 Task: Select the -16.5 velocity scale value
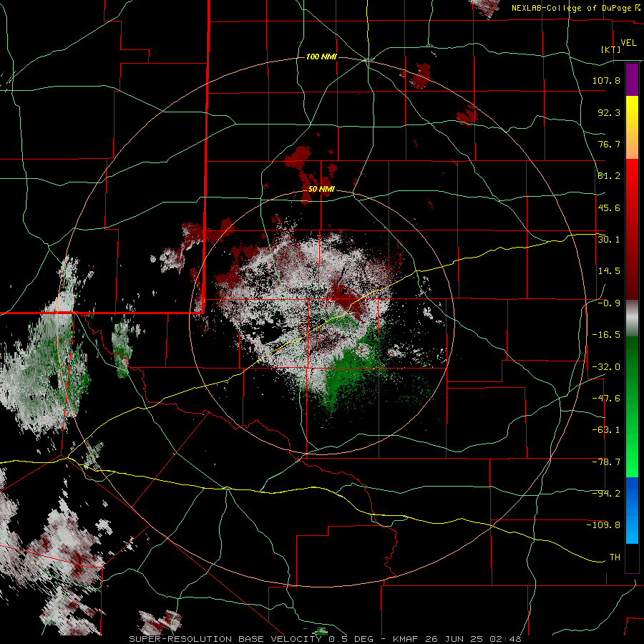(x=606, y=335)
